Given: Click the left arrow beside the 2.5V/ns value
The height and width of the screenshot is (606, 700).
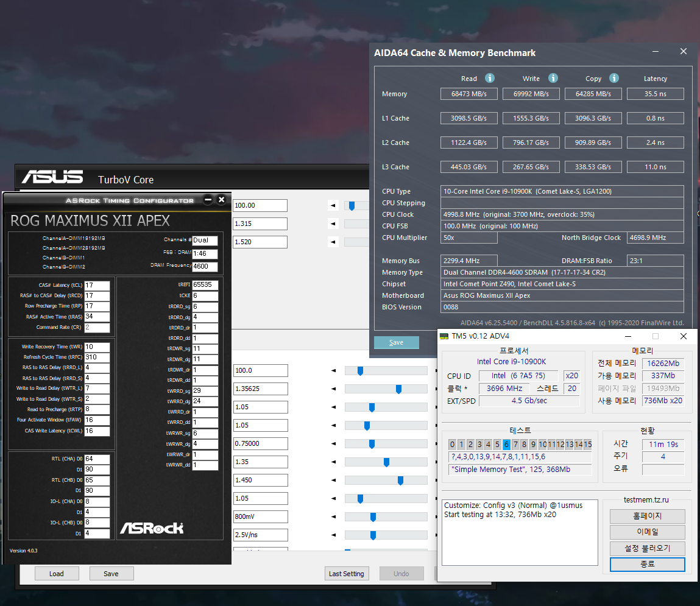Looking at the screenshot, I should 333,535.
